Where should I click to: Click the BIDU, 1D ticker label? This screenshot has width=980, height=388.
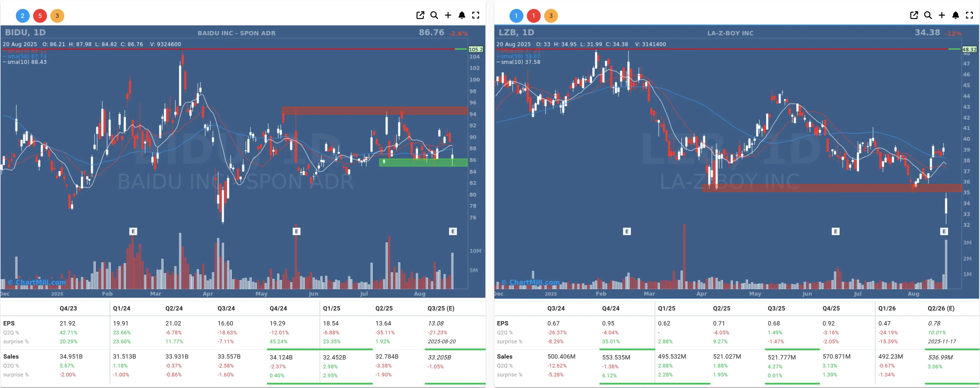click(x=25, y=32)
